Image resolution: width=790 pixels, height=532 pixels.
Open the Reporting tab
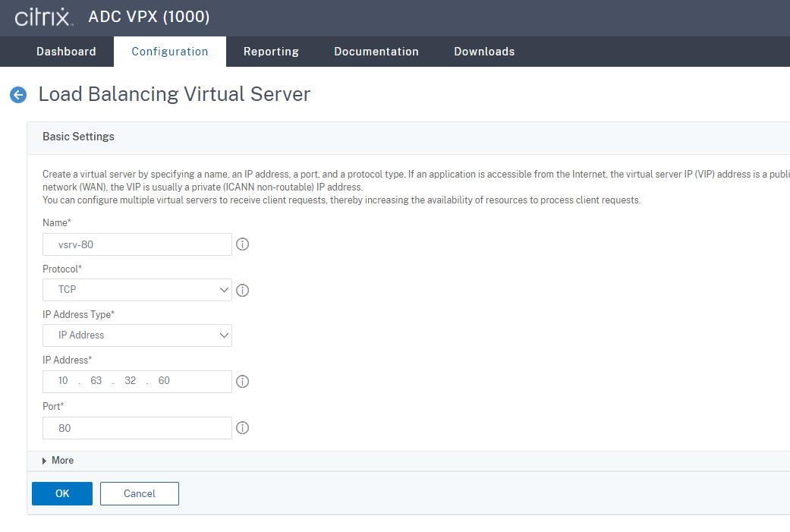[x=271, y=51]
